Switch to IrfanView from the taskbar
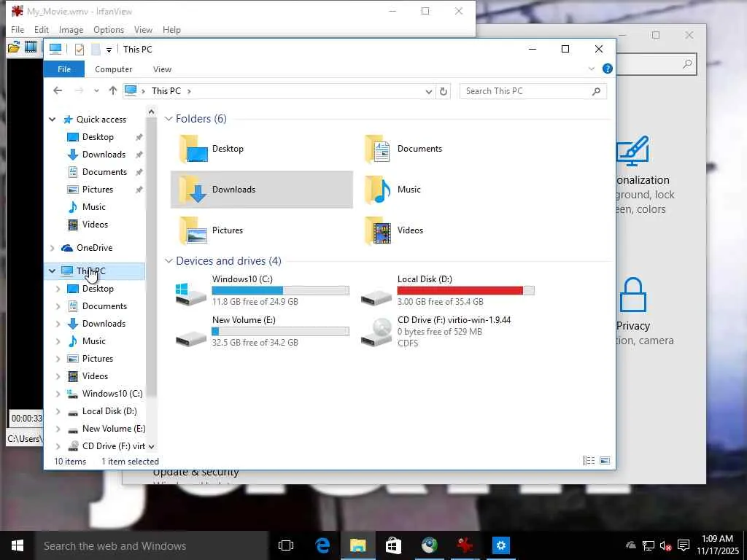The height and width of the screenshot is (560, 747). pos(465,545)
